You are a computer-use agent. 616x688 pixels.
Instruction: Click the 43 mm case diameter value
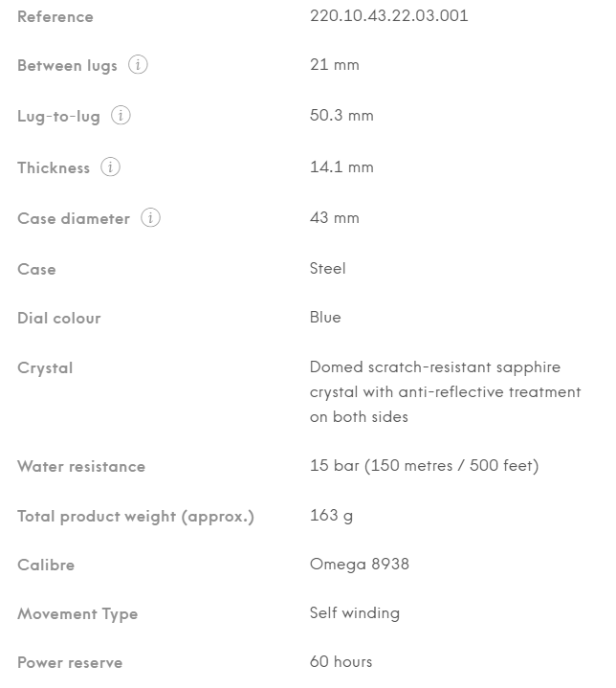click(x=335, y=218)
